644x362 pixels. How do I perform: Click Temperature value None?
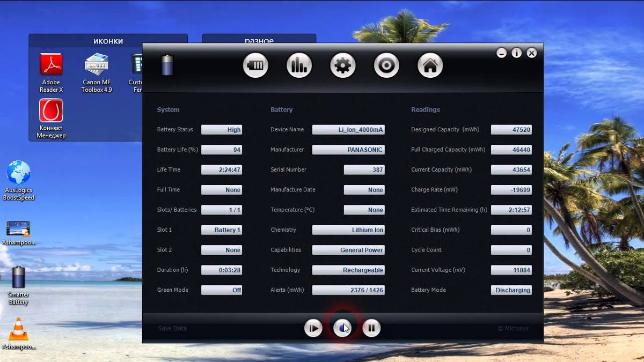pyautogui.click(x=364, y=210)
